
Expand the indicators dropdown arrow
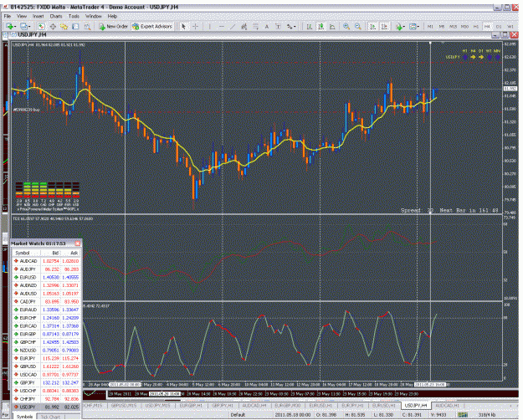[x=404, y=26]
